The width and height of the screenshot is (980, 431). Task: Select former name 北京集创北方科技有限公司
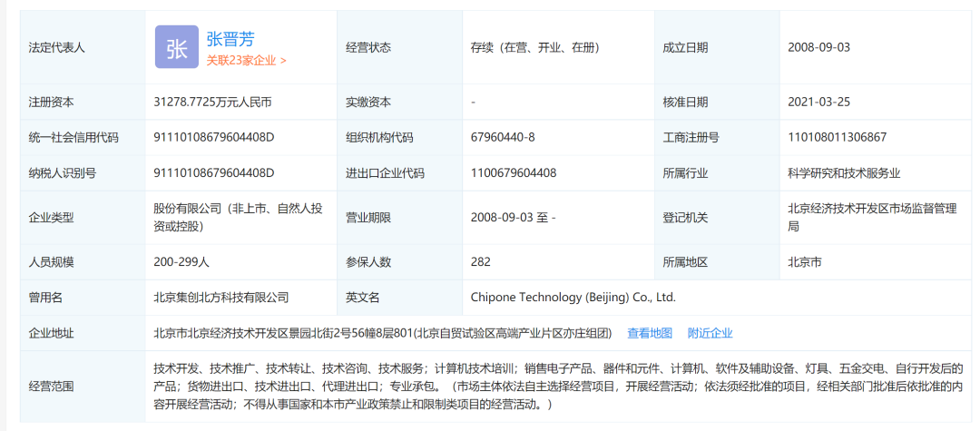pyautogui.click(x=221, y=298)
